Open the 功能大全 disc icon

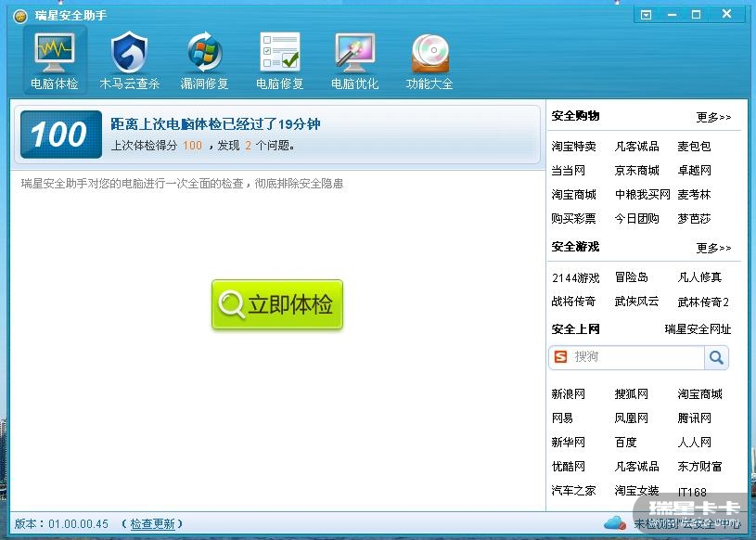coord(429,60)
